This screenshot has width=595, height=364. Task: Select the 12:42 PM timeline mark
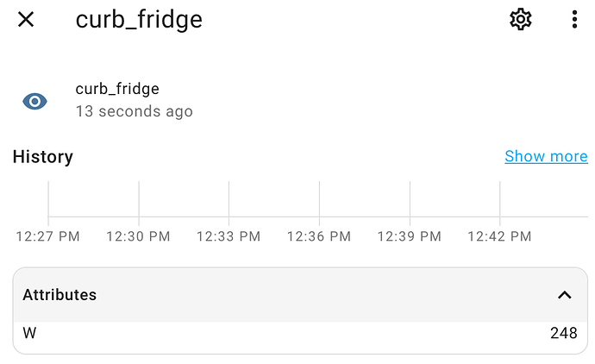pos(499,236)
